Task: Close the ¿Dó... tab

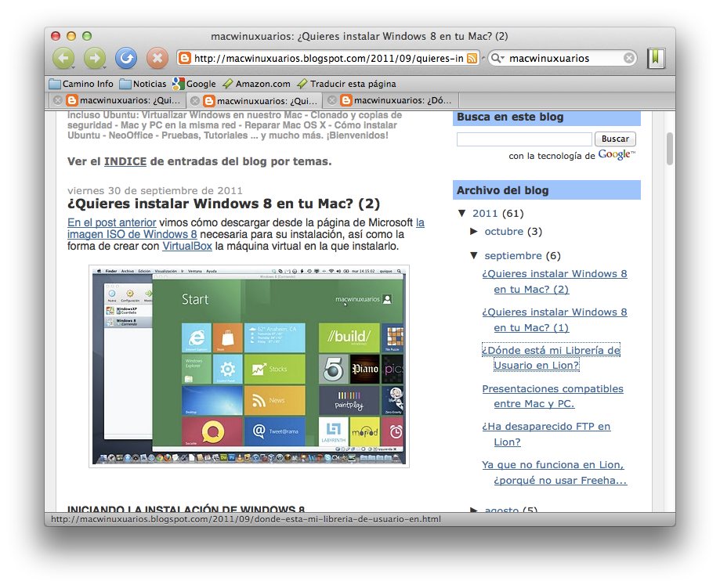Action: (332, 100)
